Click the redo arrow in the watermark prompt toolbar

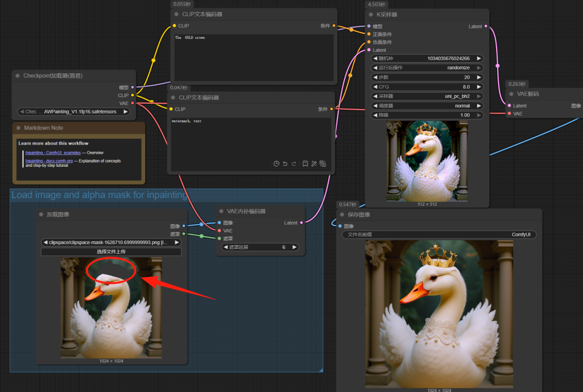pos(294,164)
